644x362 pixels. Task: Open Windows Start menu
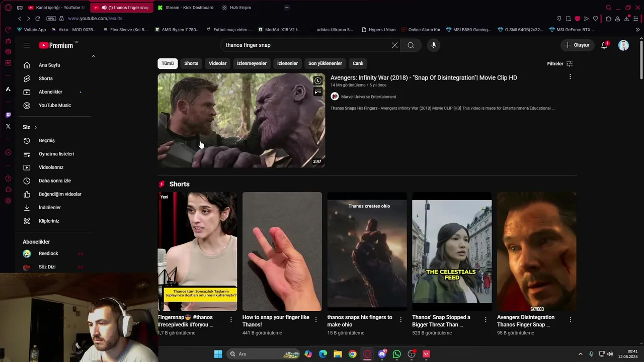[218, 354]
